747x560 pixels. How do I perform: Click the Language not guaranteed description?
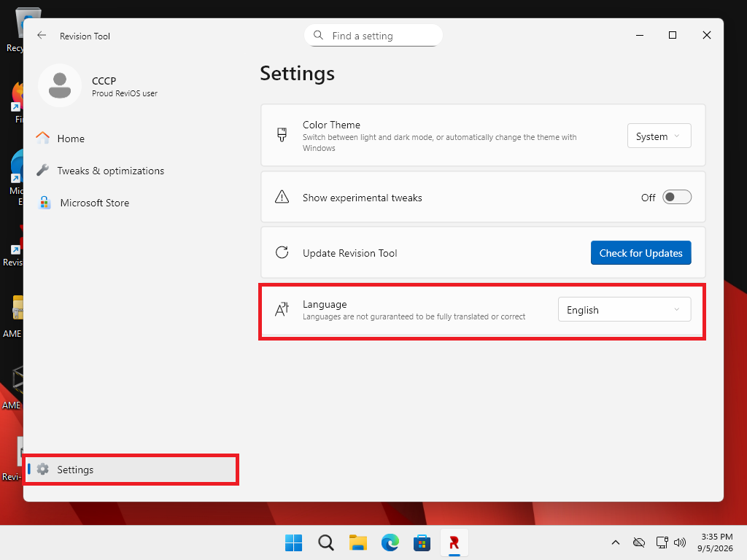pyautogui.click(x=414, y=316)
